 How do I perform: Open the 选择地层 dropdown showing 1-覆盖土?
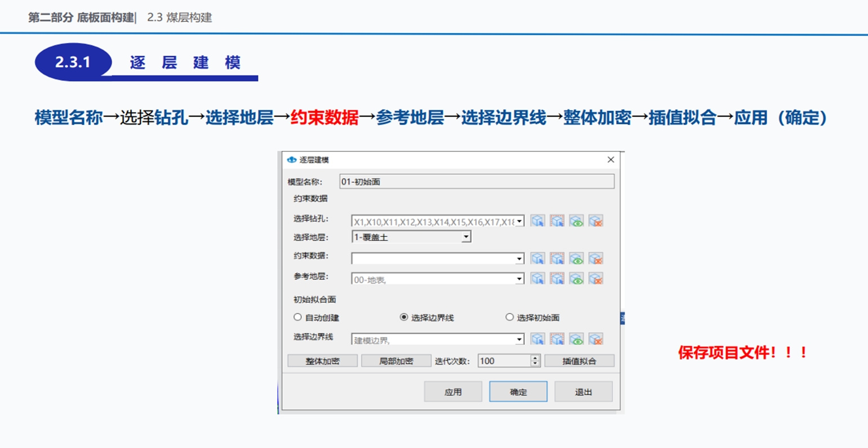pos(466,238)
